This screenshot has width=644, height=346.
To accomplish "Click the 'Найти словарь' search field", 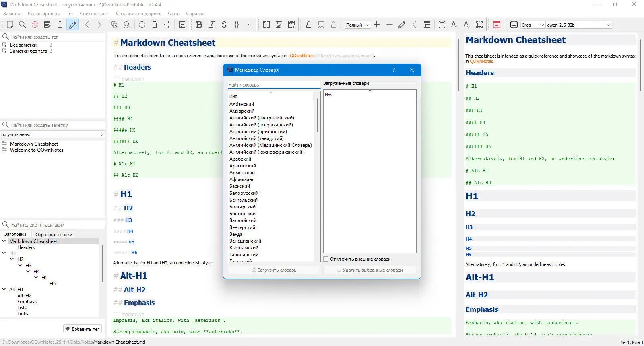I will click(274, 85).
